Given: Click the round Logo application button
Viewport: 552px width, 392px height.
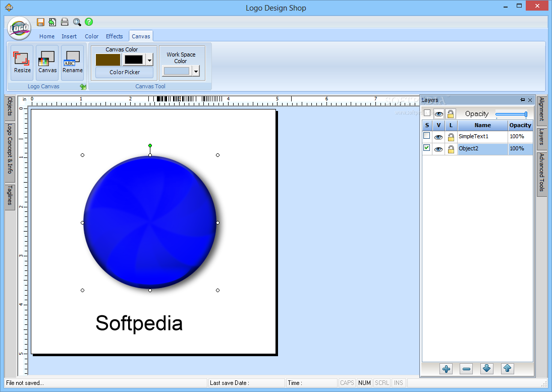Looking at the screenshot, I should tap(19, 28).
